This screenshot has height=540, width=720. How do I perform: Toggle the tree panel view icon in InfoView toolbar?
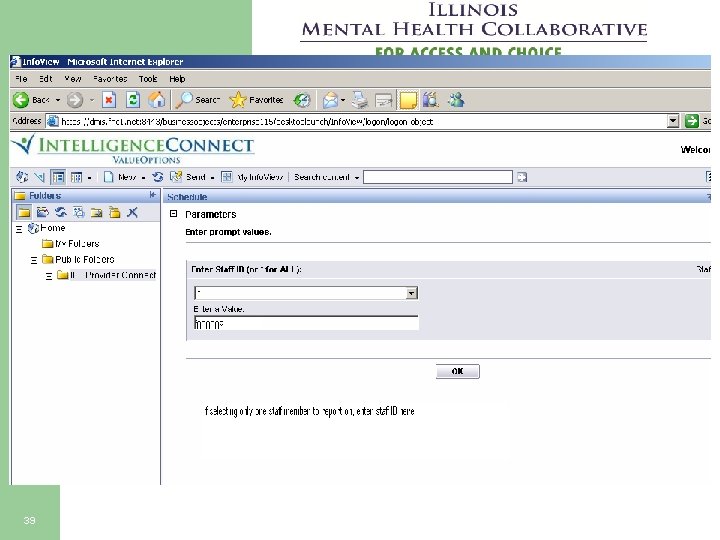[58, 177]
